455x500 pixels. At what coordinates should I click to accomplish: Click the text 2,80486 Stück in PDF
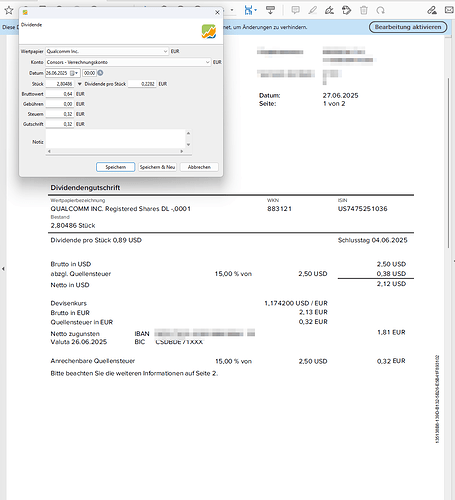[x=73, y=226]
